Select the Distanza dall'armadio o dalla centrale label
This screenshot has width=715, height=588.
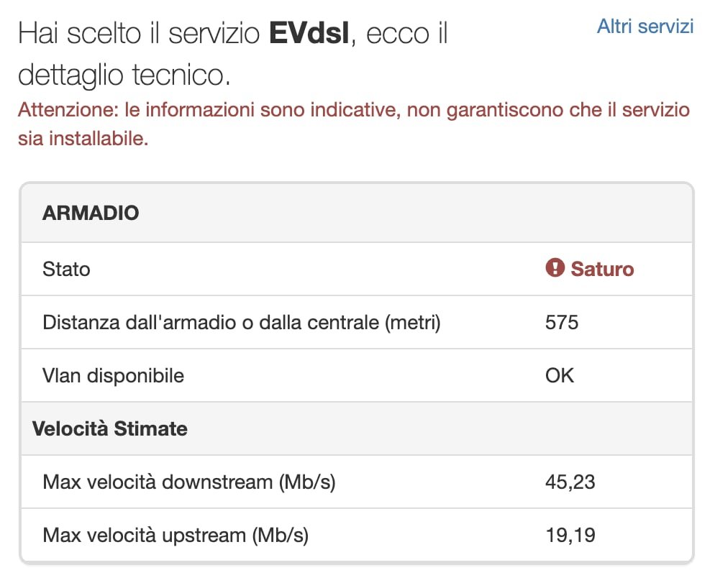(x=241, y=322)
